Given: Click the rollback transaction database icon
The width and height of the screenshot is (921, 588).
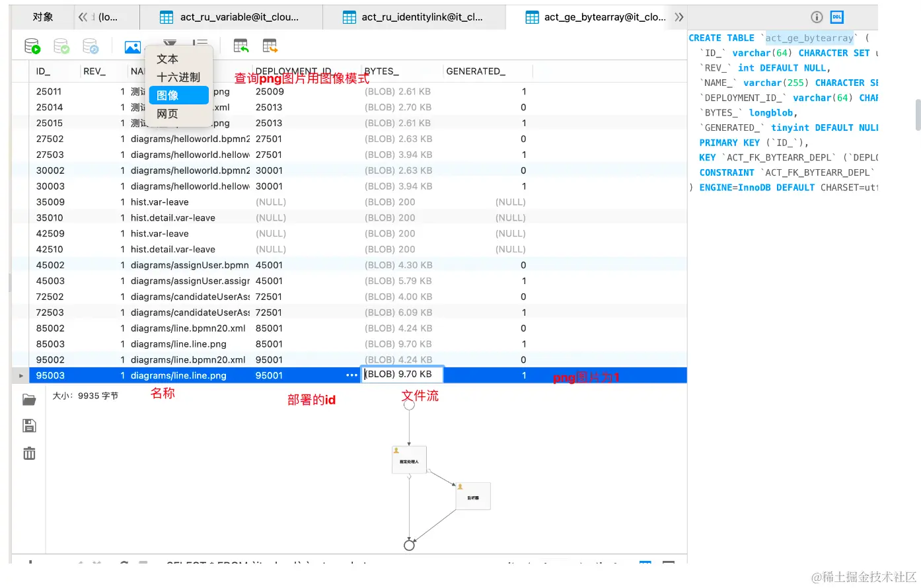Looking at the screenshot, I should pyautogui.click(x=91, y=46).
